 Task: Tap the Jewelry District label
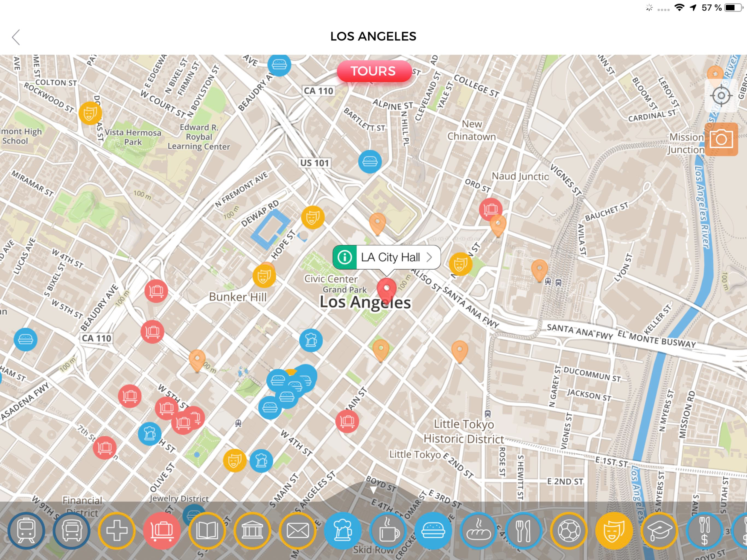pos(179,498)
